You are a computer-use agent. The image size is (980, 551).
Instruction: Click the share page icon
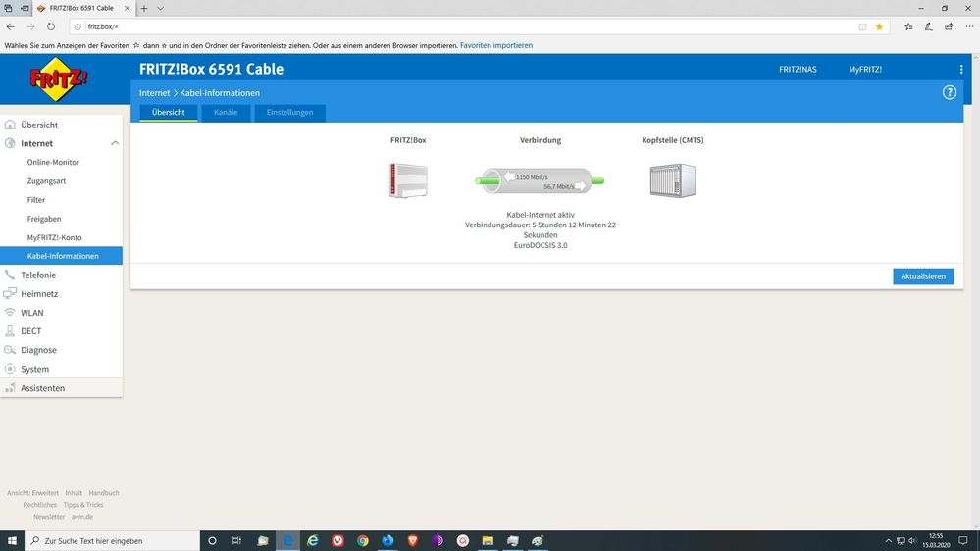pyautogui.click(x=949, y=26)
